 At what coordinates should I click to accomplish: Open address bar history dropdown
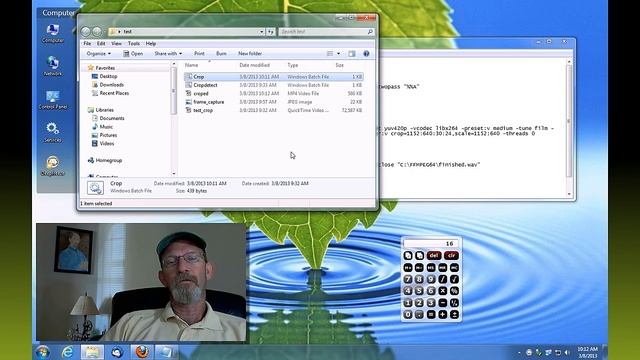[x=262, y=31]
